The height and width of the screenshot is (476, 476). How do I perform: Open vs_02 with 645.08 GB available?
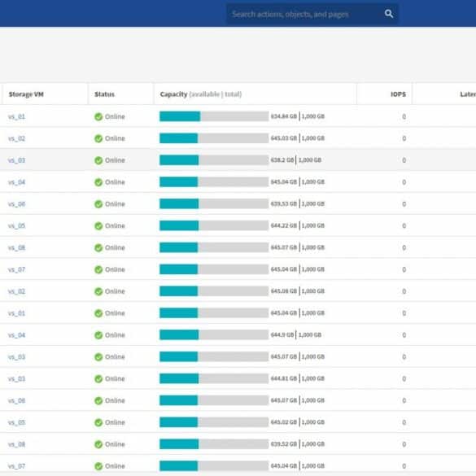(x=17, y=291)
